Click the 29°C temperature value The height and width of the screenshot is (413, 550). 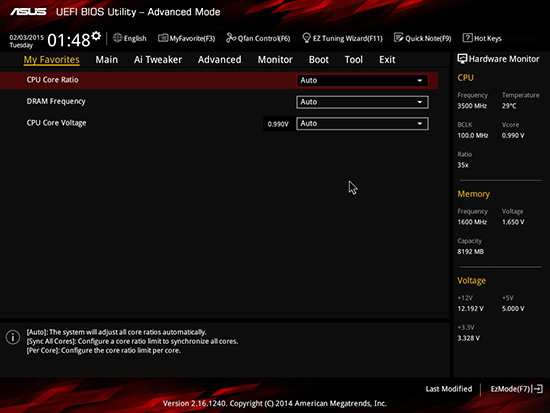click(509, 106)
